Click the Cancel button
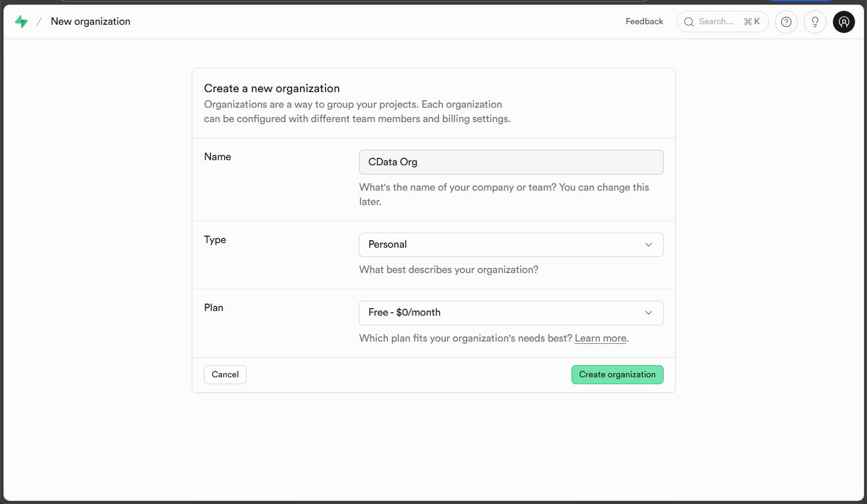Screen dimensions: 867x504 [x=225, y=374]
